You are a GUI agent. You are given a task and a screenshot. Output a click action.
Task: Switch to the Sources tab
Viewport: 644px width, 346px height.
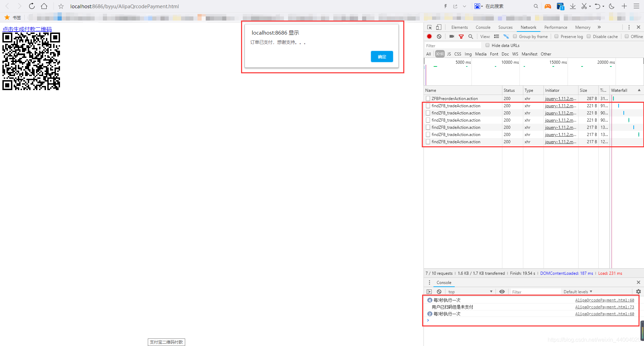(x=505, y=27)
